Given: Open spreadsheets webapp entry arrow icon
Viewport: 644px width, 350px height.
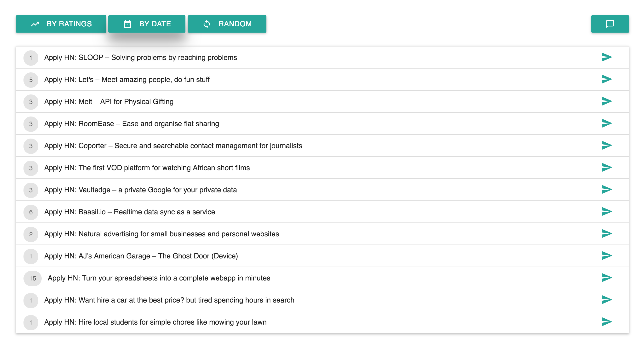Looking at the screenshot, I should [606, 278].
